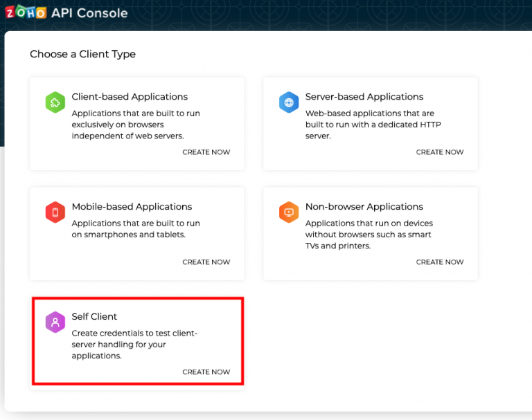Create a Client-based Application with CREATE NOW
Screen dimensions: 532x420
(206, 152)
